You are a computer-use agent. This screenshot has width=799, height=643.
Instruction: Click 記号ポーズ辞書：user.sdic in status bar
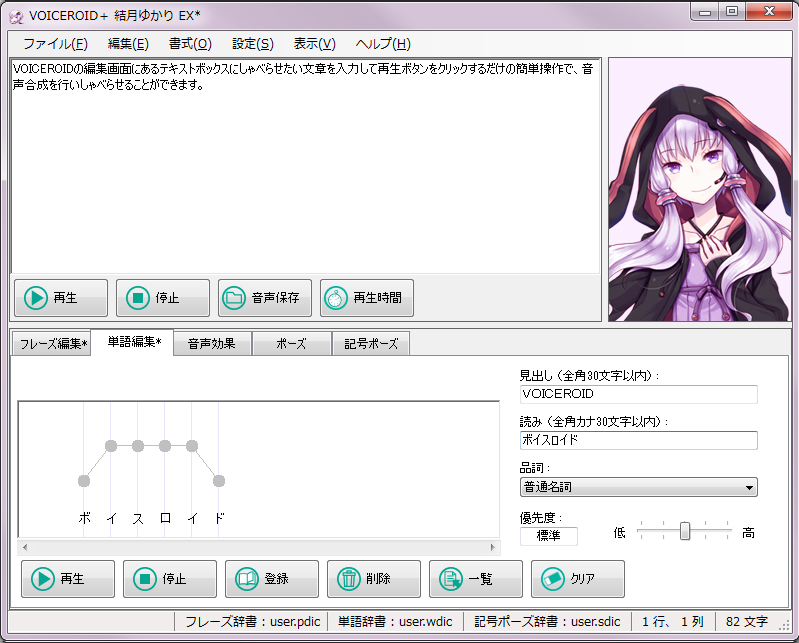click(x=547, y=622)
